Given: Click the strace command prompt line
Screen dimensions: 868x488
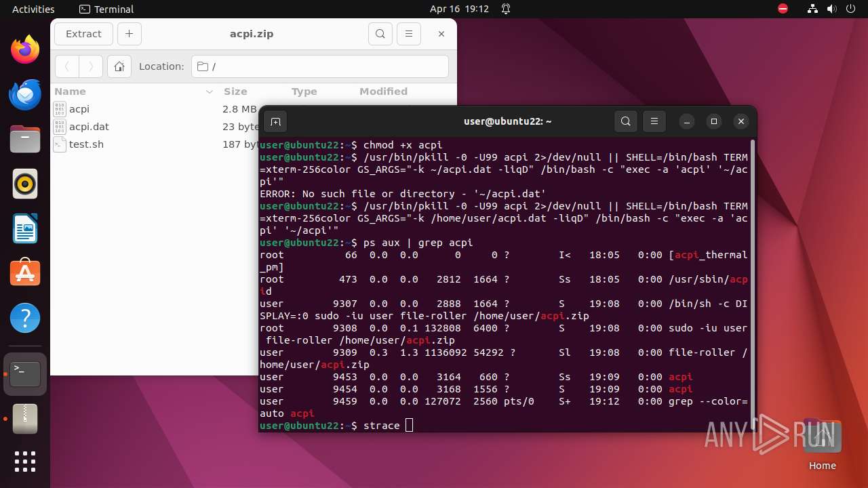Looking at the screenshot, I should pos(336,426).
